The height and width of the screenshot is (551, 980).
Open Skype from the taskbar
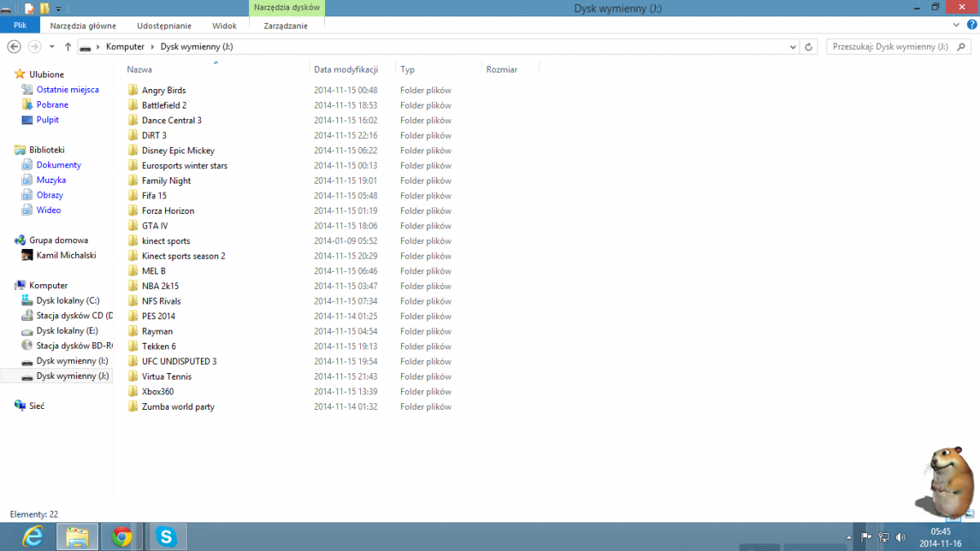[167, 536]
